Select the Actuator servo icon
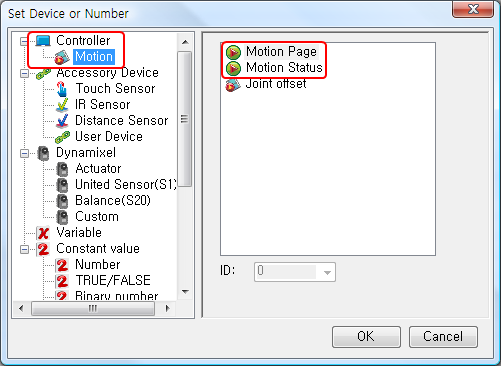501x366 pixels. 62,169
